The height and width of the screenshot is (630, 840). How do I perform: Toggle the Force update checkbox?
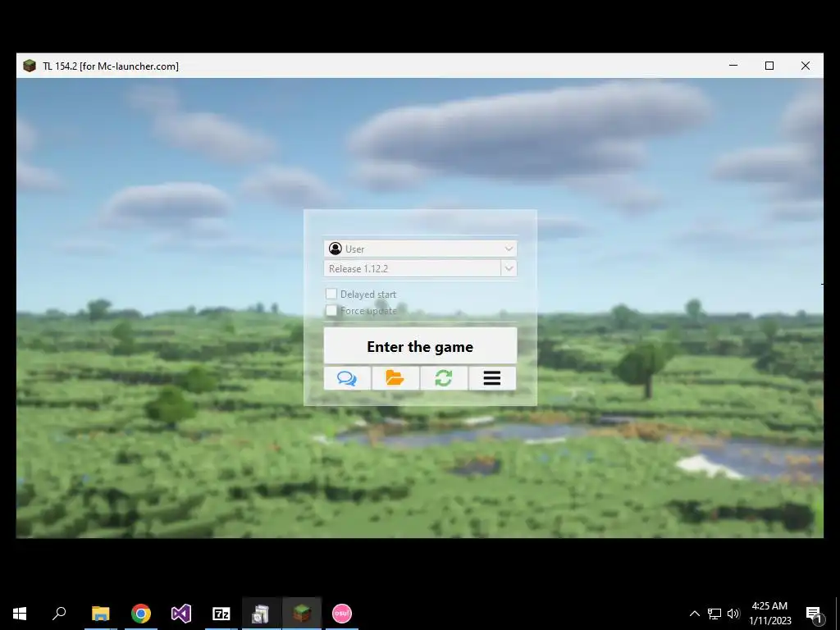tap(331, 310)
